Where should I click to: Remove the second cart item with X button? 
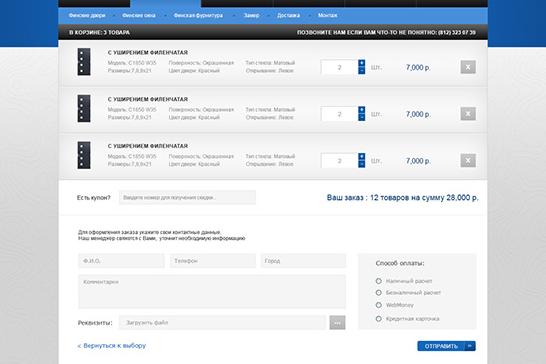tap(468, 114)
